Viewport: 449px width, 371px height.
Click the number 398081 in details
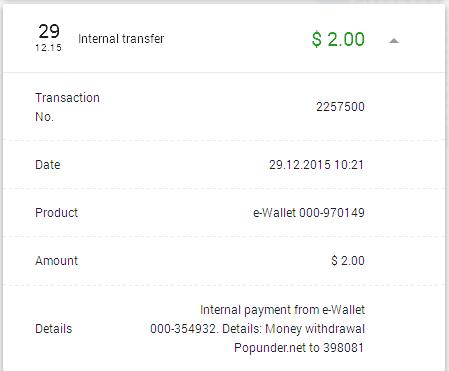point(343,348)
